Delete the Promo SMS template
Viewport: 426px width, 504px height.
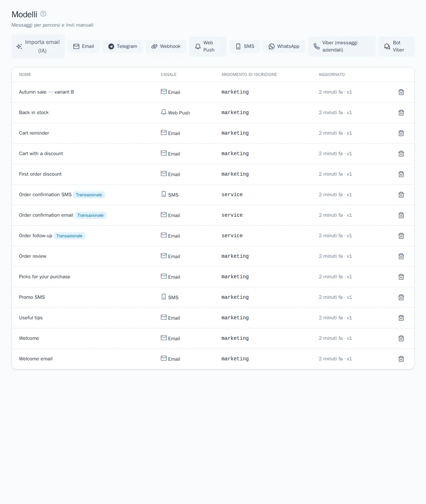[x=401, y=297]
